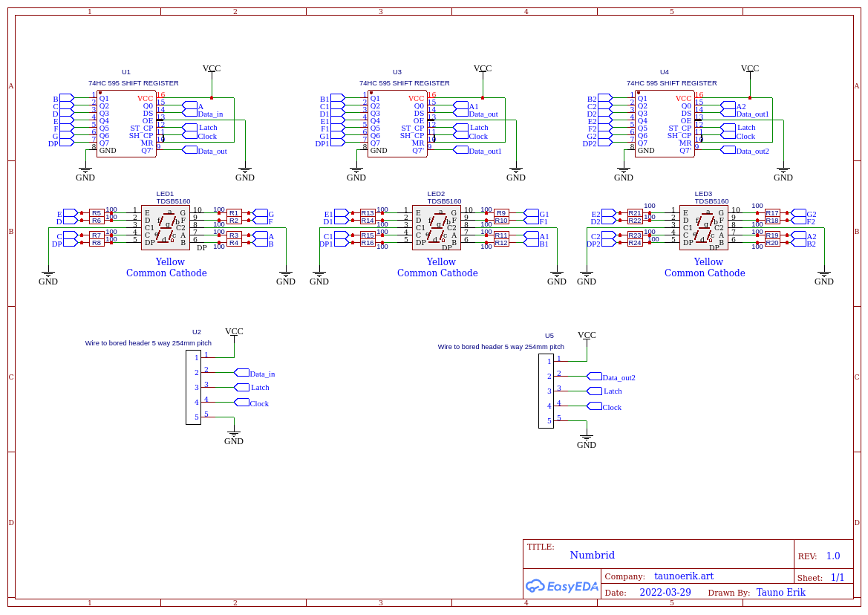This screenshot has width=868, height=615.
Task: Click the Yellow Common Cathode label under LED1
Action: [x=166, y=267]
